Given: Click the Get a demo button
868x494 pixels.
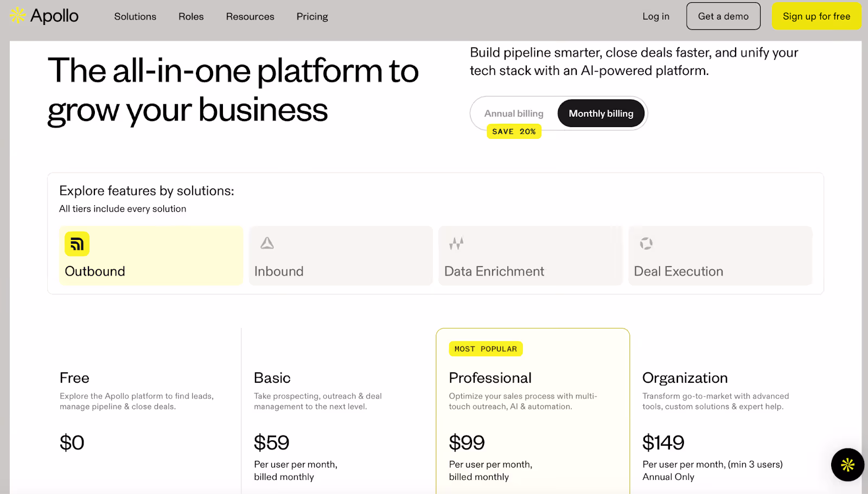Looking at the screenshot, I should pos(723,16).
